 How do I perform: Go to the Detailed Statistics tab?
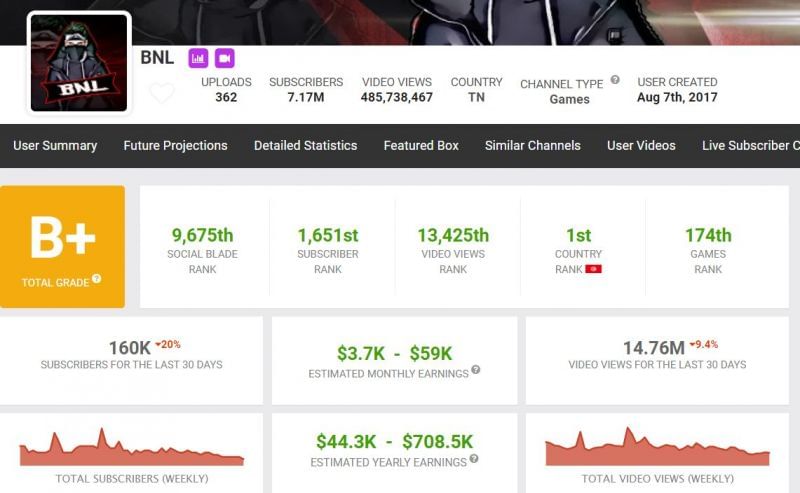(305, 146)
